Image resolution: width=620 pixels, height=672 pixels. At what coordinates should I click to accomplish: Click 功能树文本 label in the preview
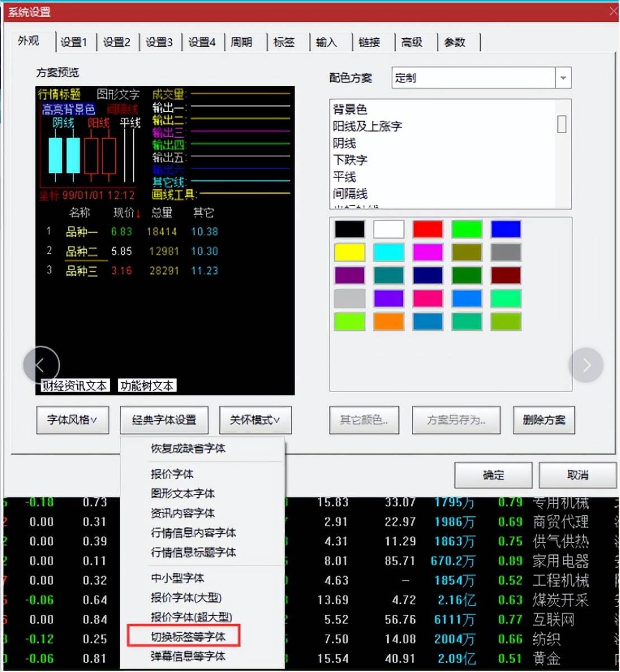(x=148, y=386)
